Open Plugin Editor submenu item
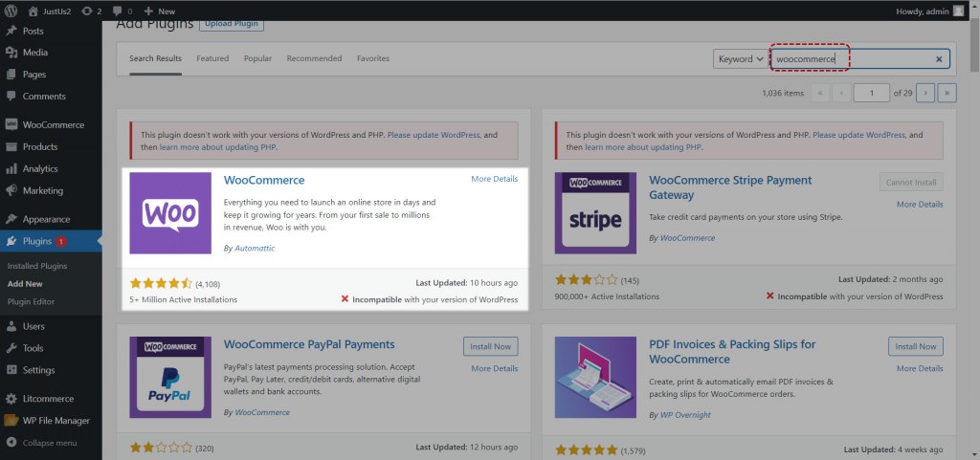Screen dimensions: 980x460 pos(32,301)
